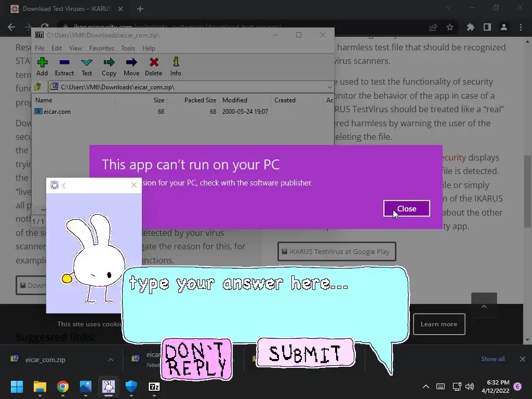Open the Edit menu in 7-Zip
This screenshot has height=399, width=532.
pos(56,48)
